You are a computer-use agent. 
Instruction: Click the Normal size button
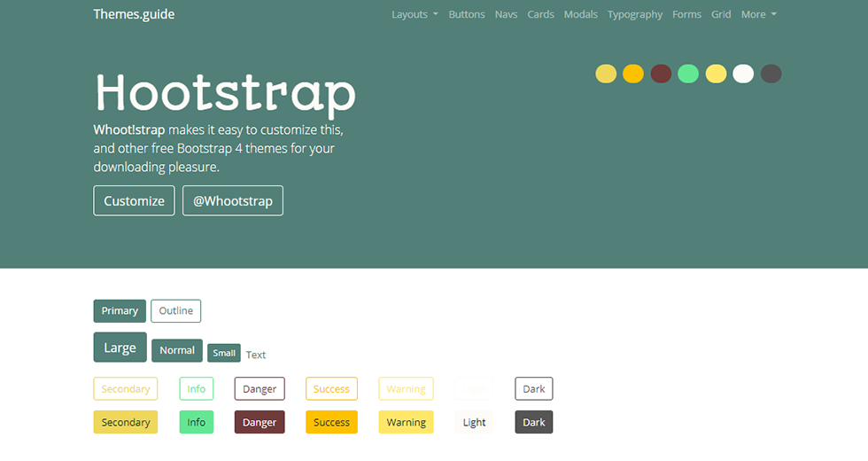click(x=177, y=351)
